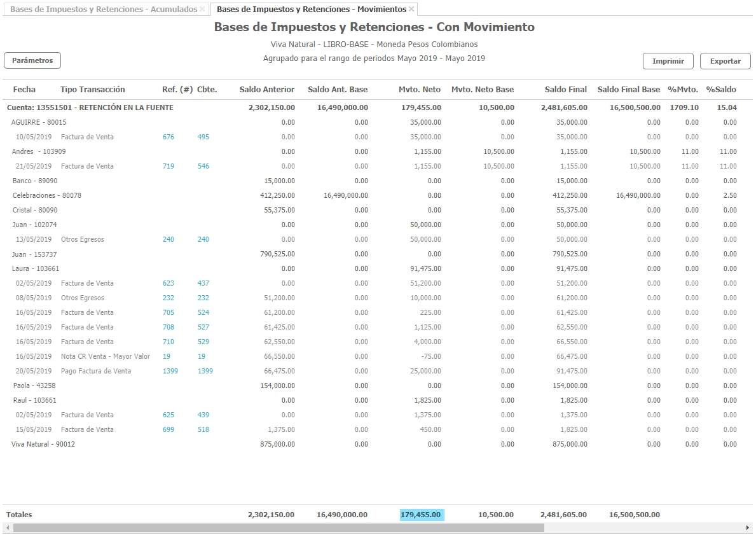This screenshot has width=756, height=535.
Task: Open reference link 676 for AGUIRRE
Action: point(168,137)
